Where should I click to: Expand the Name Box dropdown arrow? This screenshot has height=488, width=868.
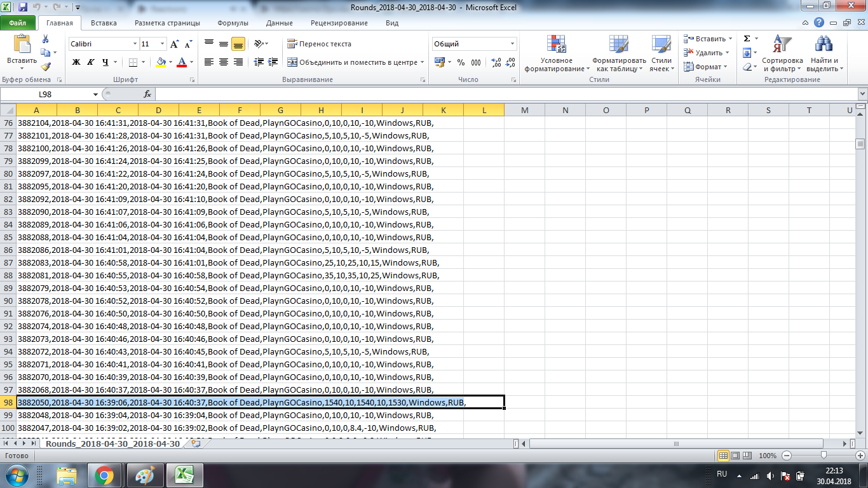click(95, 94)
